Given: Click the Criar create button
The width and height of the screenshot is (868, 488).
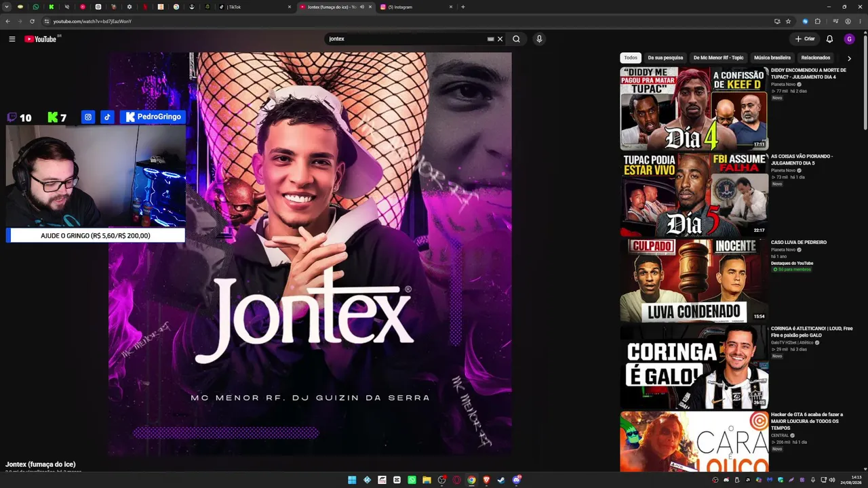Looking at the screenshot, I should 805,39.
